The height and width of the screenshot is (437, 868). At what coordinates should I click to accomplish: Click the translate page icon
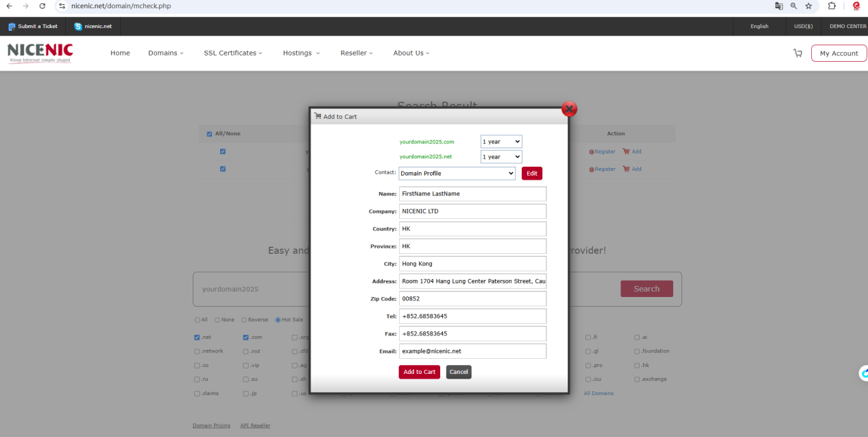779,6
